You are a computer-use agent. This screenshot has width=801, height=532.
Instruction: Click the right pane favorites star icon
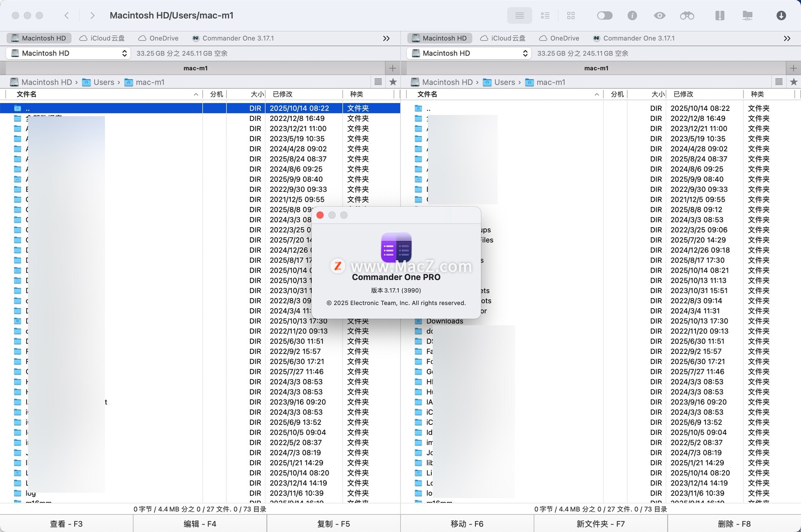click(x=793, y=82)
